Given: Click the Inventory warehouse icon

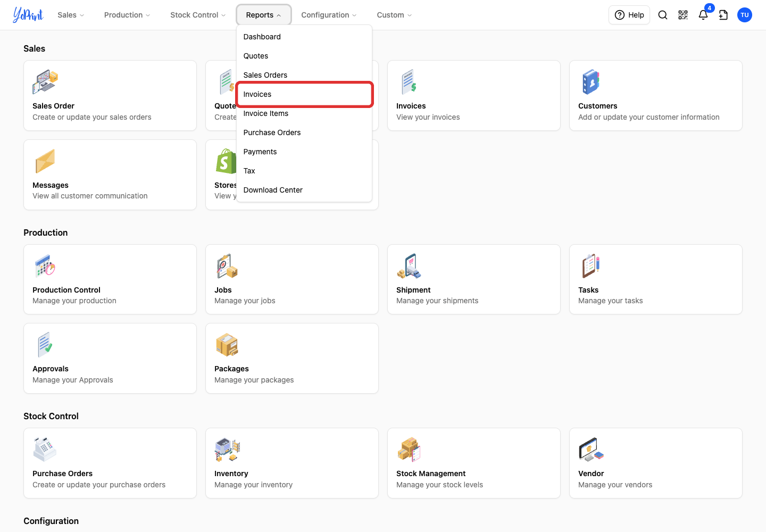Looking at the screenshot, I should (x=227, y=450).
